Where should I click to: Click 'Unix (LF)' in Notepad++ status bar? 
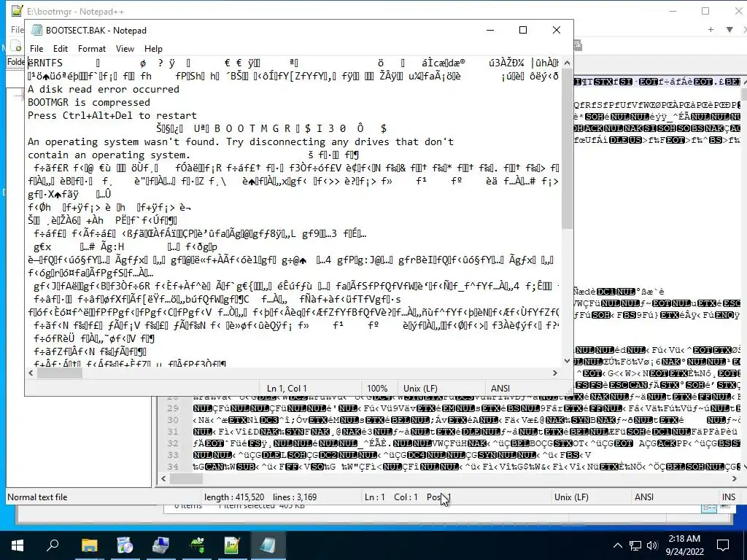pyautogui.click(x=571, y=497)
